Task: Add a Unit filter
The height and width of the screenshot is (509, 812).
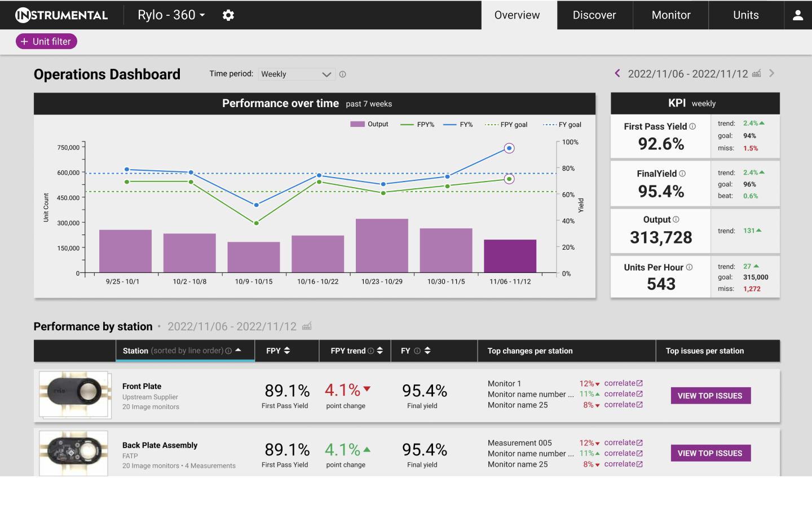Action: click(x=46, y=42)
